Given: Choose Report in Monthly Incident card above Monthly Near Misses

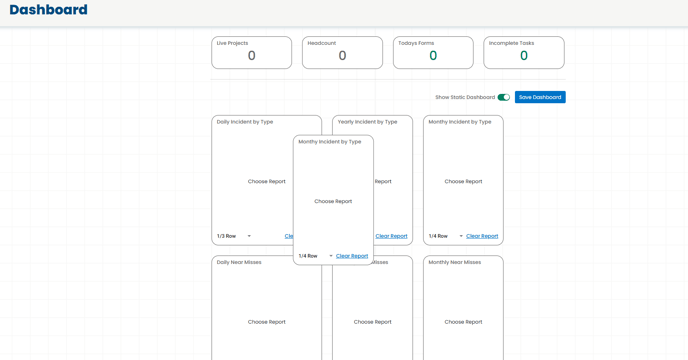Looking at the screenshot, I should click(x=463, y=181).
